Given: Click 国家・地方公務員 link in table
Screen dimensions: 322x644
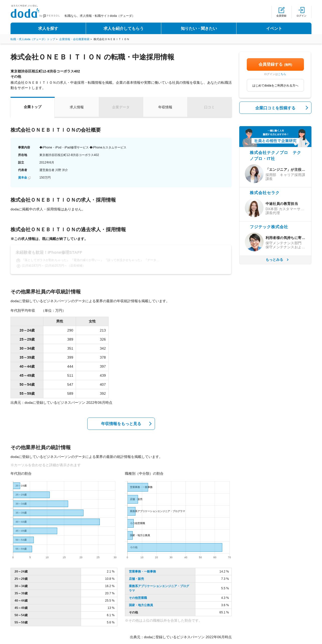Looking at the screenshot, I should 141,605.
